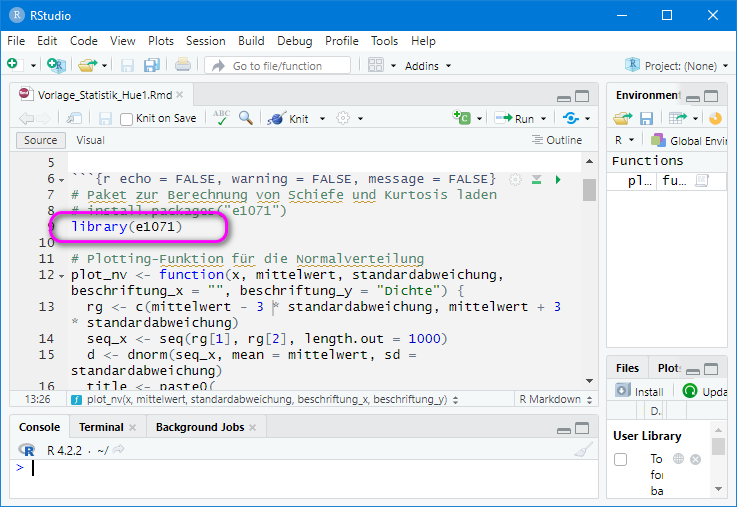Save the current Rmd document

tap(105, 118)
